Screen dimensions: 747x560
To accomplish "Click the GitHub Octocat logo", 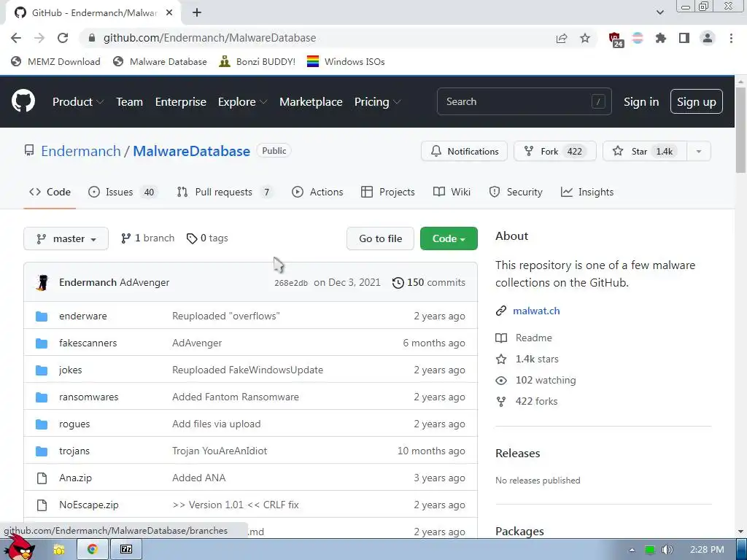I will coord(23,101).
